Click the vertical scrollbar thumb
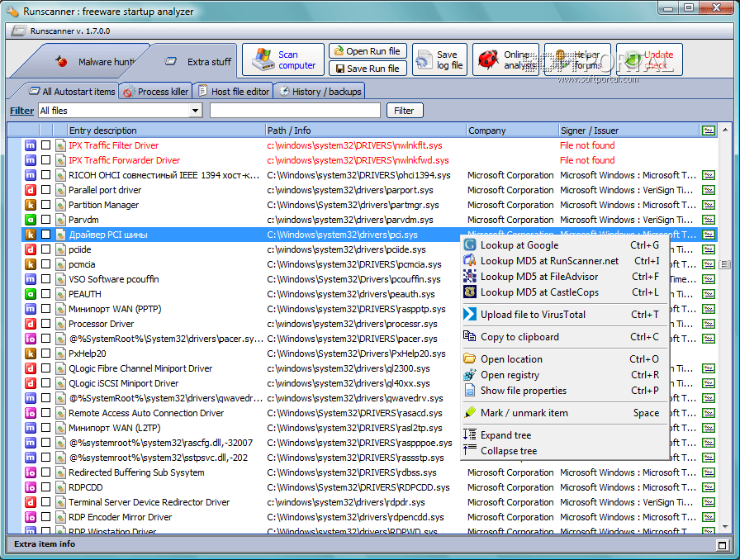The height and width of the screenshot is (560, 740). point(725,264)
